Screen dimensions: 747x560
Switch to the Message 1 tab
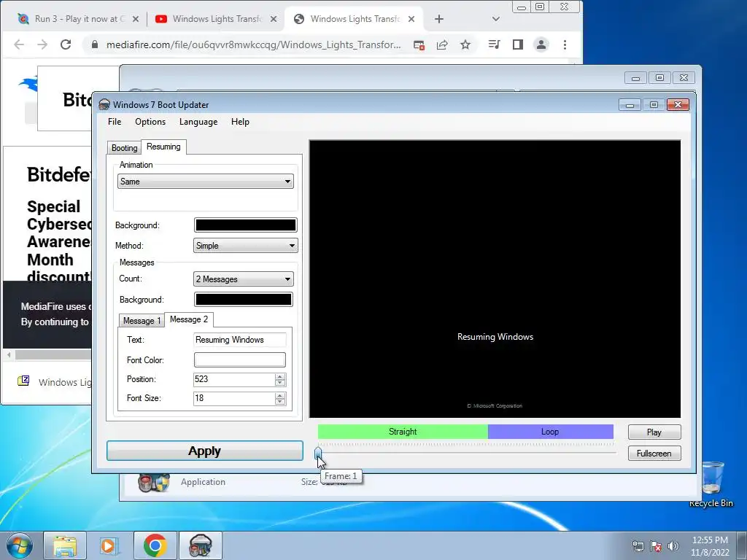[x=142, y=321]
